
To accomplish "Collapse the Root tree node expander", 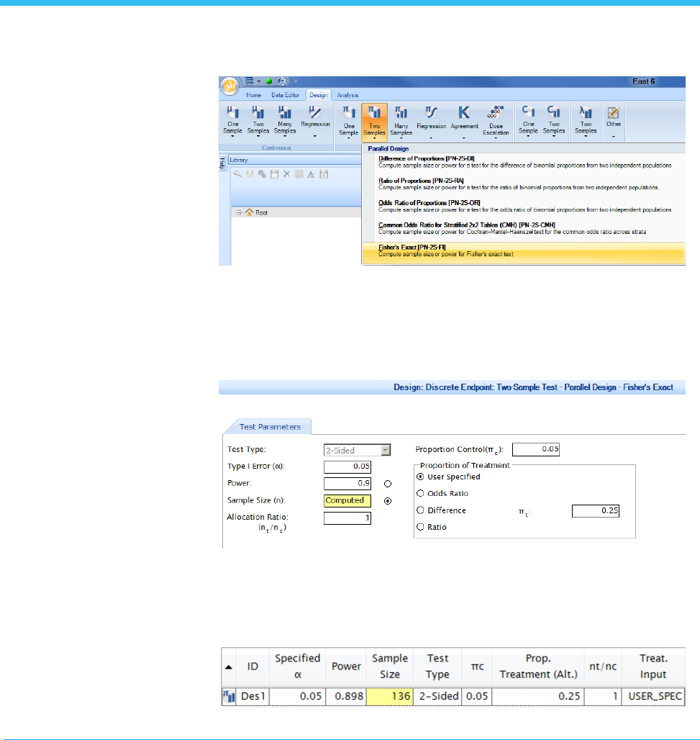I will point(239,213).
